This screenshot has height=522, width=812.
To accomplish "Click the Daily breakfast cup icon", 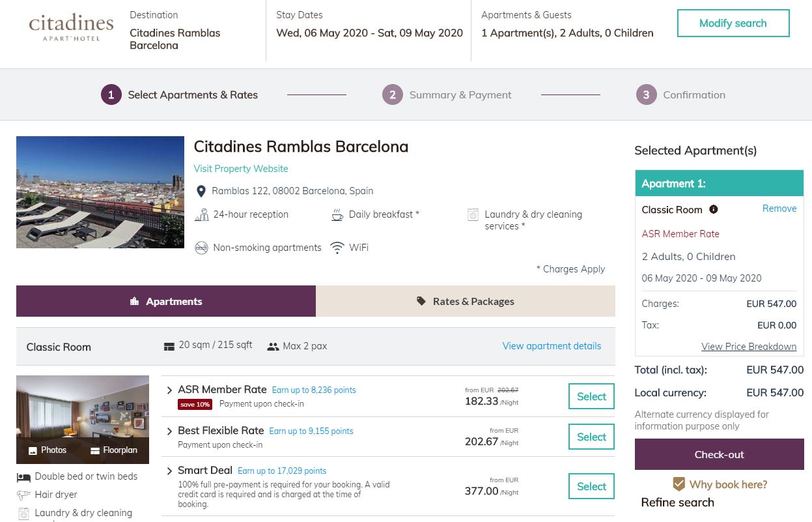I will tap(337, 214).
